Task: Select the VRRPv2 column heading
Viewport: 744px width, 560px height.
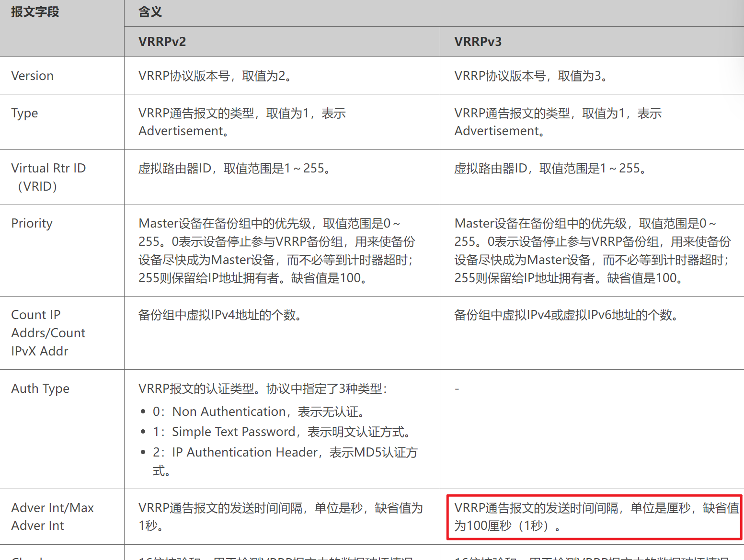Action: [x=162, y=42]
